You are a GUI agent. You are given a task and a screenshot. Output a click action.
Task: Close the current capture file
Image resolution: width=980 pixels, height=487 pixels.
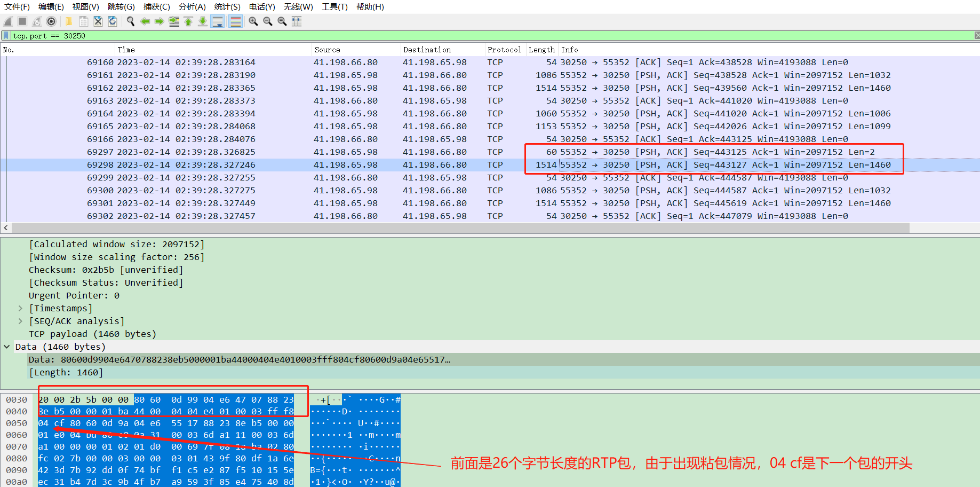98,21
